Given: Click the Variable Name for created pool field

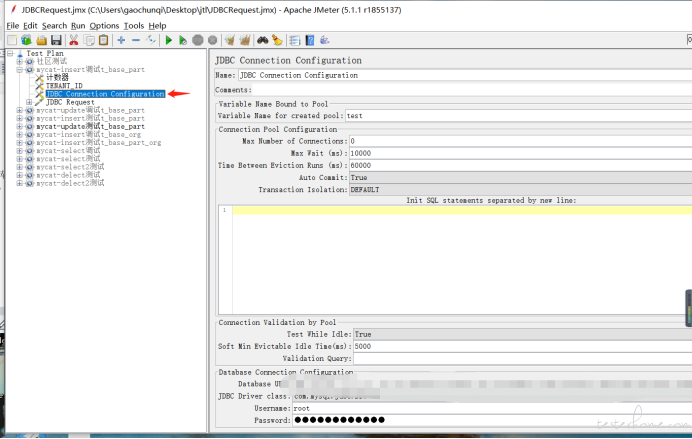Looking at the screenshot, I should [519, 116].
